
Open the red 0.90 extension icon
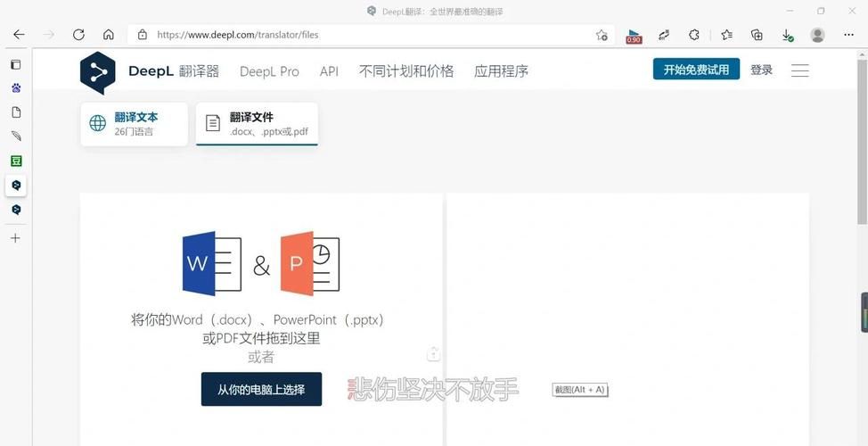pos(634,37)
